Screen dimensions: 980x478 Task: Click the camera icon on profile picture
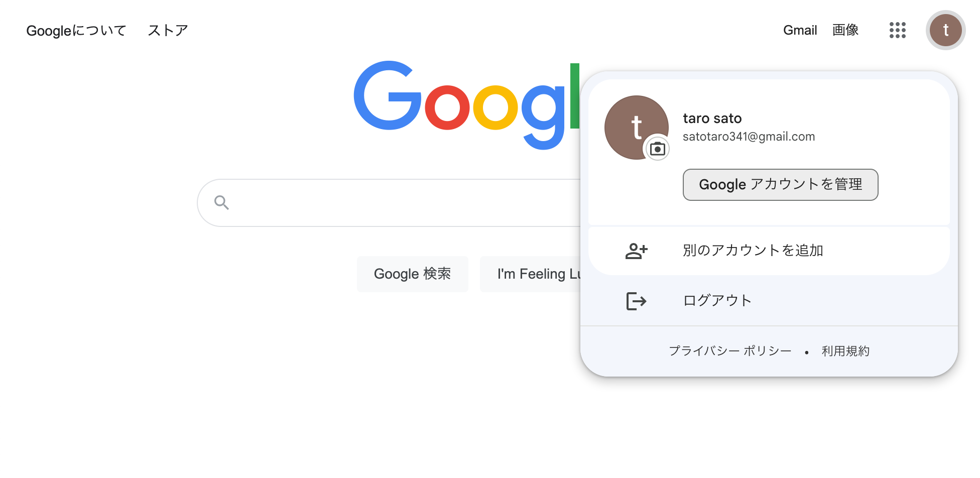[x=657, y=149]
